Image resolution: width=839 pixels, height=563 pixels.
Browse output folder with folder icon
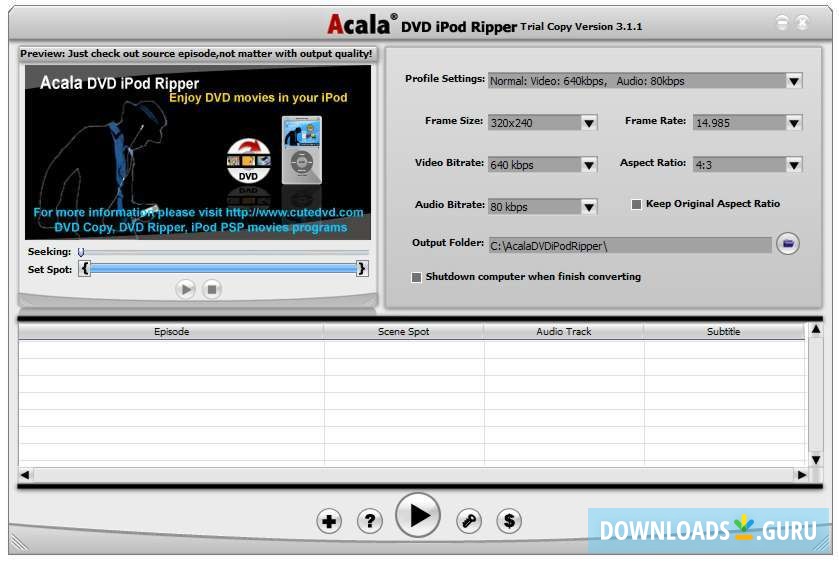pyautogui.click(x=788, y=244)
